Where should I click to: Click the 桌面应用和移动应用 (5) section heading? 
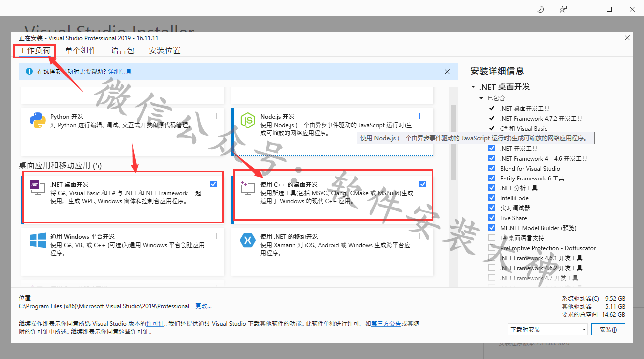[x=60, y=165]
